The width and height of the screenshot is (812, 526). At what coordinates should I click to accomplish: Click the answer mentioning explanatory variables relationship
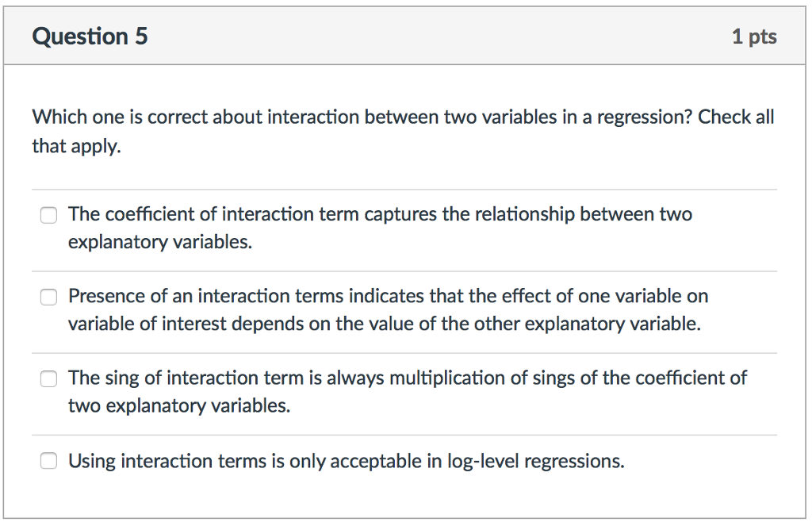point(381,228)
